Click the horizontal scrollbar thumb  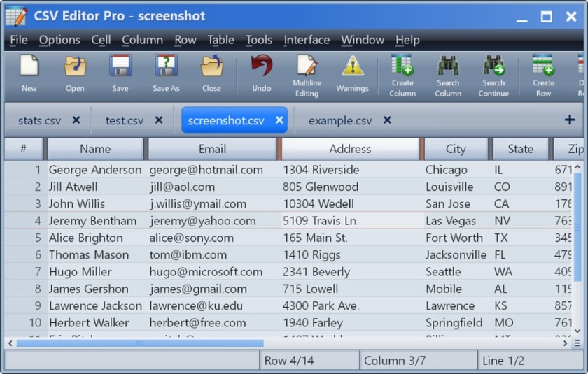point(140,343)
